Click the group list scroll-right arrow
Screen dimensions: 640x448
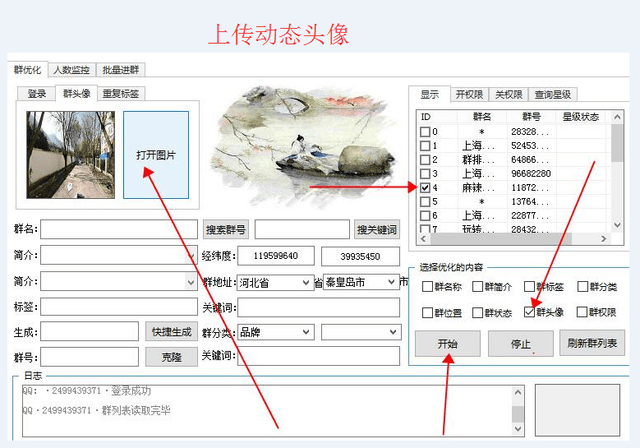(x=604, y=239)
